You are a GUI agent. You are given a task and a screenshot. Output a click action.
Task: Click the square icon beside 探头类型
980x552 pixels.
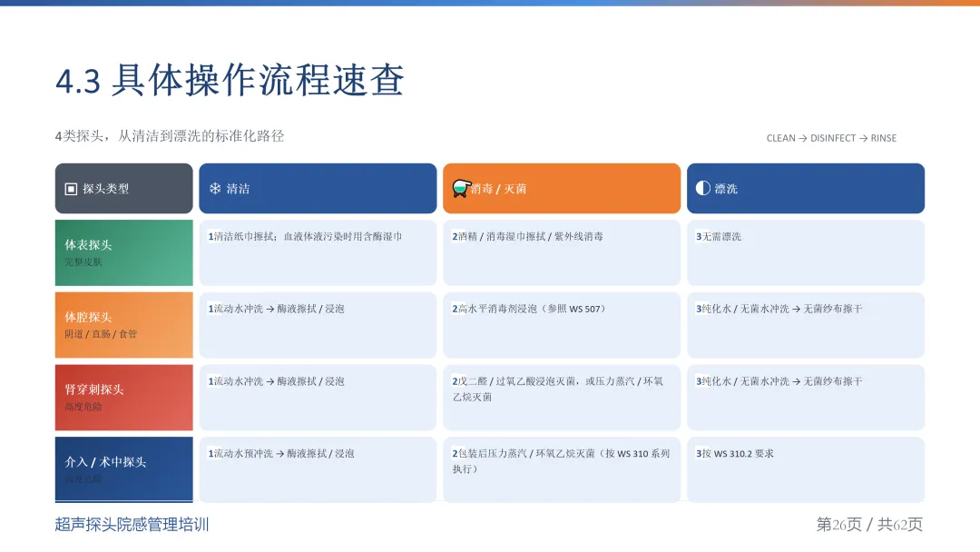(72, 189)
